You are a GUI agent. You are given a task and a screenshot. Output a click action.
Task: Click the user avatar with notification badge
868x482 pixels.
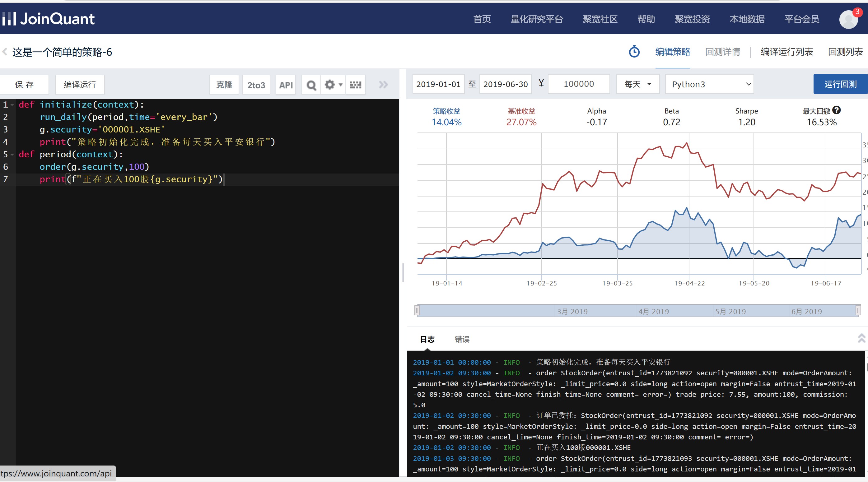(x=848, y=20)
